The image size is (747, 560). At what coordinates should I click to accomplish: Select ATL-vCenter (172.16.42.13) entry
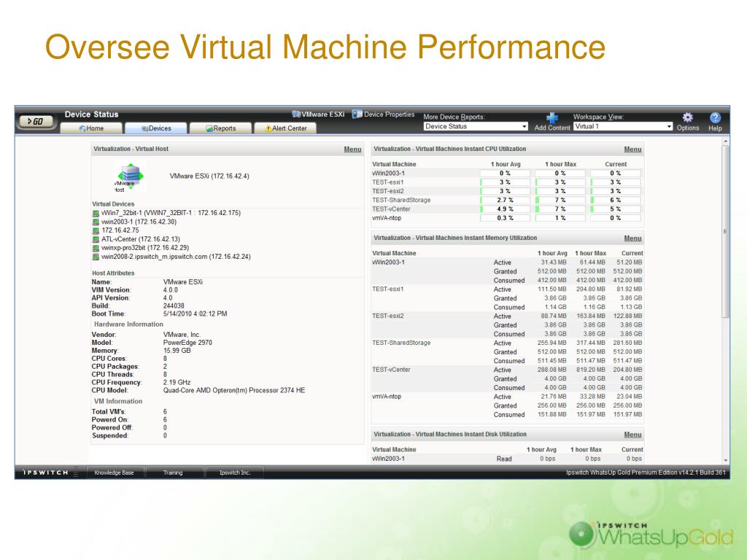coord(141,239)
